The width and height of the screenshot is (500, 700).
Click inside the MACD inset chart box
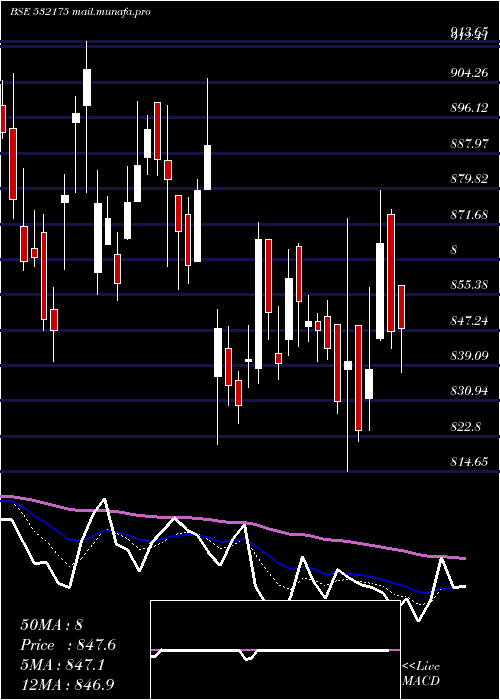(275, 650)
